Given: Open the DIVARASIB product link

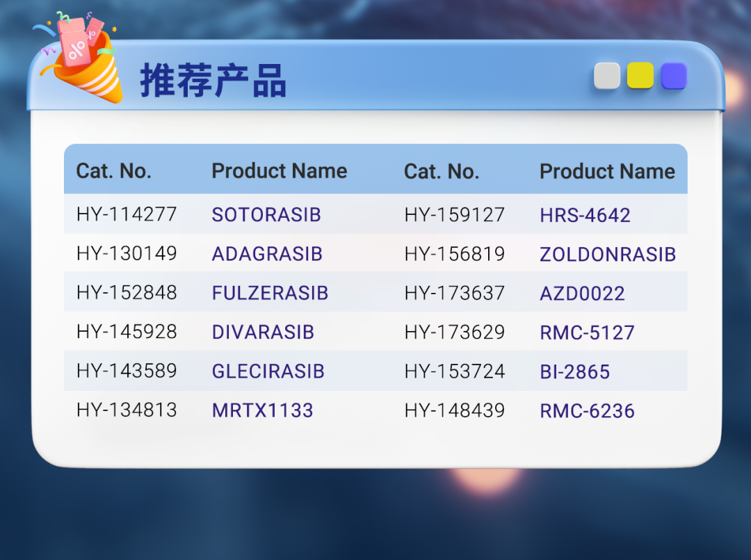Looking at the screenshot, I should [x=263, y=333].
